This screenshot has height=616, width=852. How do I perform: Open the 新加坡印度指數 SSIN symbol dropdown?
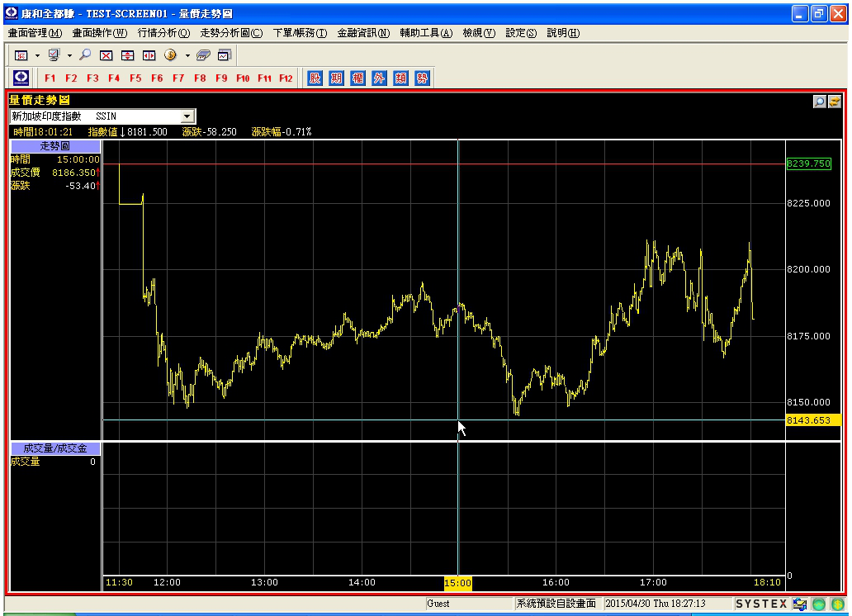(187, 116)
